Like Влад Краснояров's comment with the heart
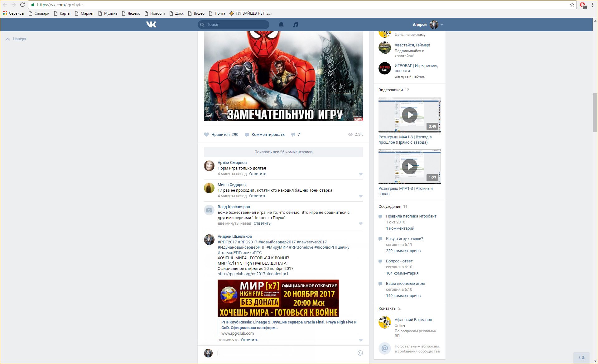 pyautogui.click(x=361, y=224)
